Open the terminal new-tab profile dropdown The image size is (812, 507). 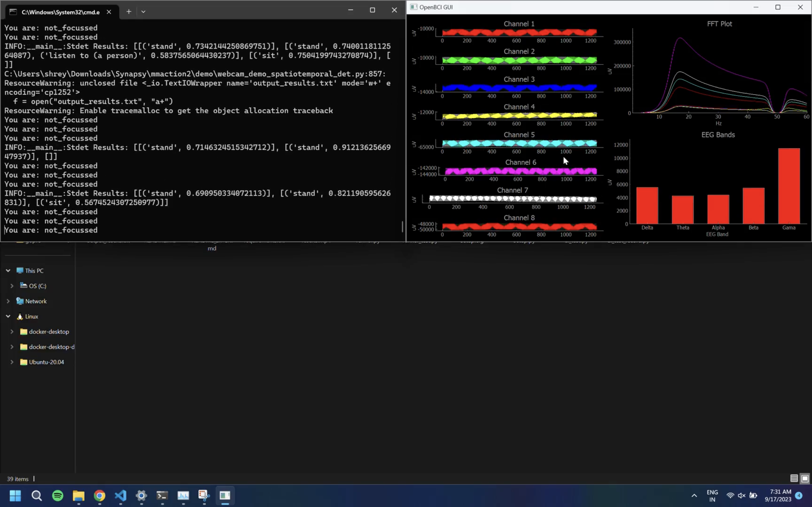(143, 12)
